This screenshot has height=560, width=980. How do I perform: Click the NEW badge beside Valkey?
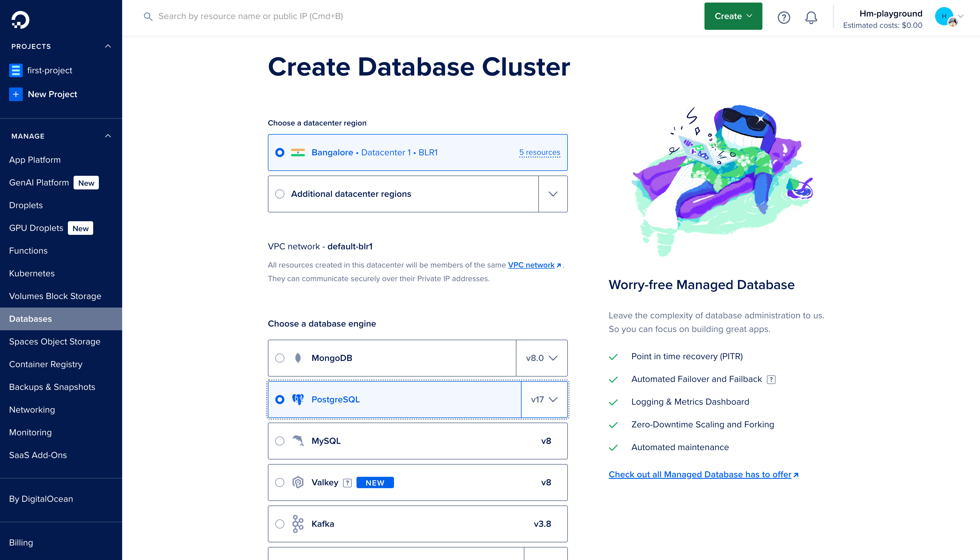(375, 483)
